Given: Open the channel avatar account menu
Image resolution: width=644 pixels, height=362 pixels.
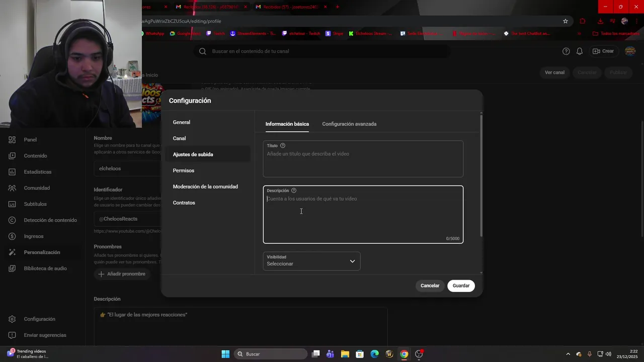Looking at the screenshot, I should tap(630, 51).
